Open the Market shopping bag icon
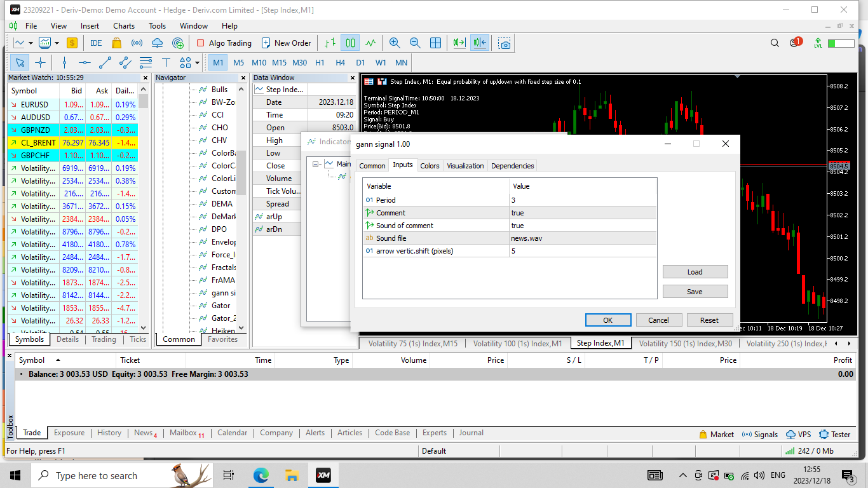Image resolution: width=868 pixels, height=488 pixels. coord(116,43)
